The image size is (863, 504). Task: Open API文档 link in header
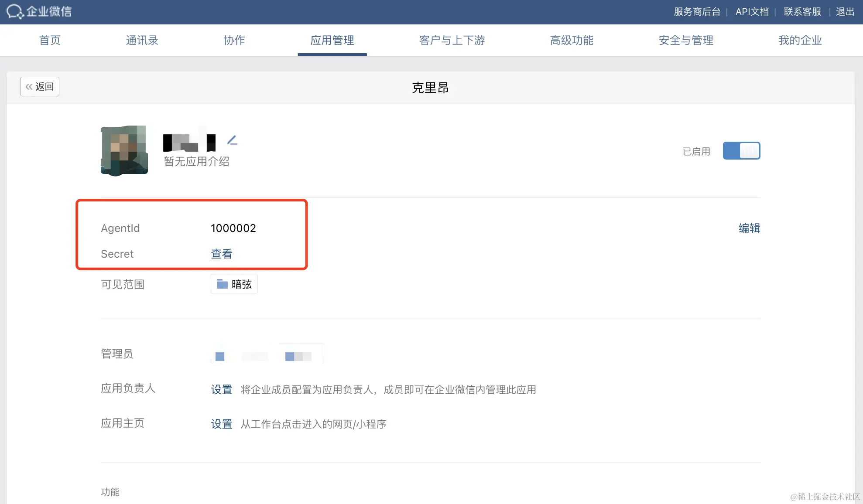752,12
